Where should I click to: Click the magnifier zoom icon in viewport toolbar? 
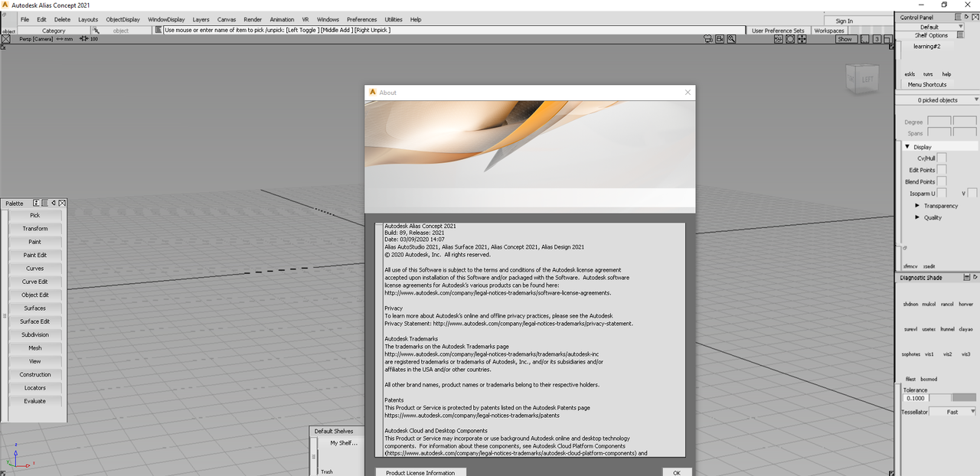732,38
